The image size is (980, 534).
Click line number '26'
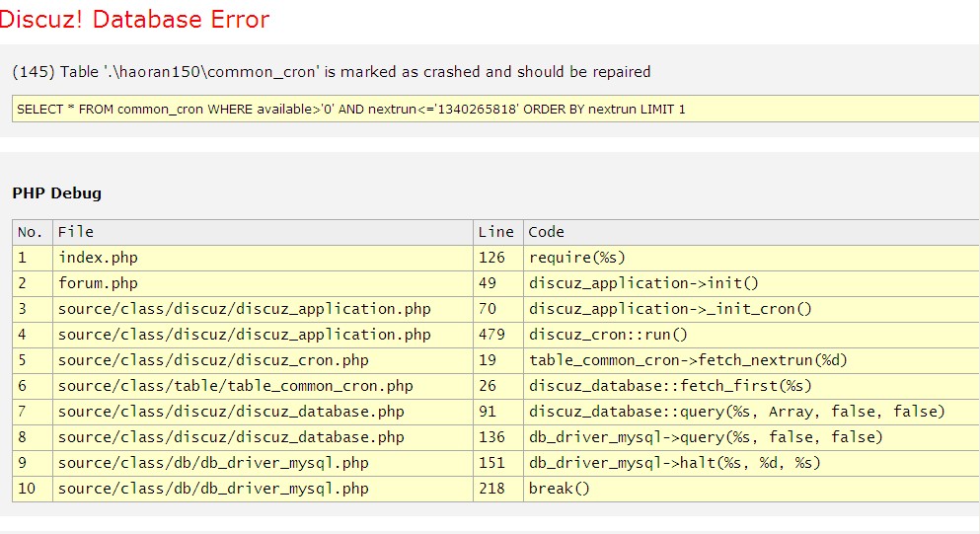click(488, 386)
